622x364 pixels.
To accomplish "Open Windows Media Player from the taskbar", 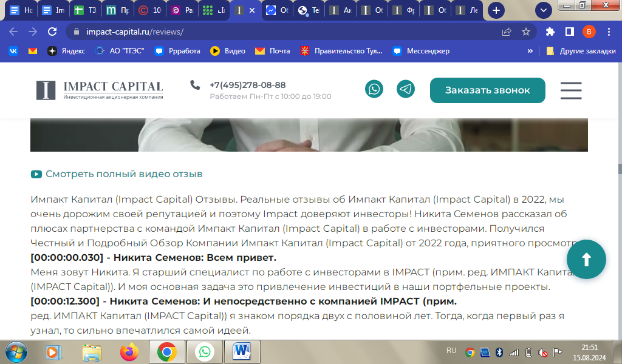I will point(53,352).
